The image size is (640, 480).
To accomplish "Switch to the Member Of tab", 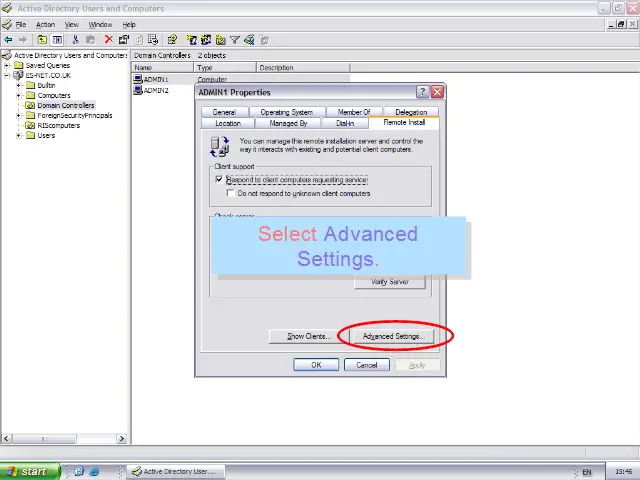I will 354,112.
